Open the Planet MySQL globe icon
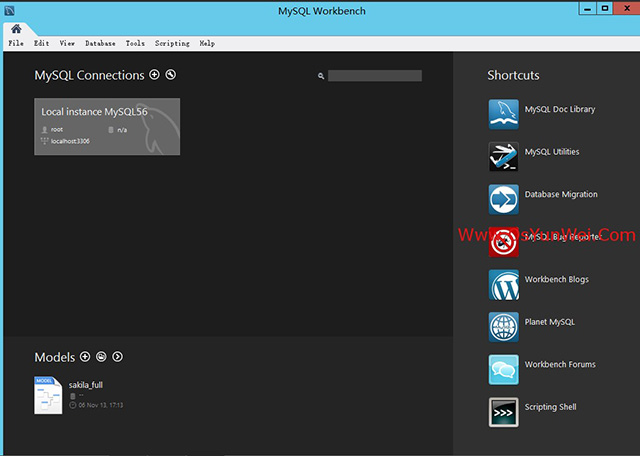The height and width of the screenshot is (456, 640). pos(503,327)
